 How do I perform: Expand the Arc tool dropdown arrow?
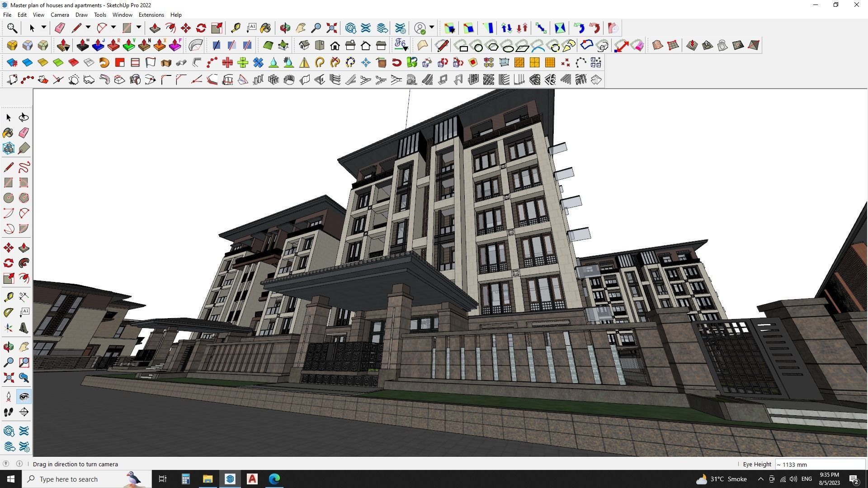point(113,28)
